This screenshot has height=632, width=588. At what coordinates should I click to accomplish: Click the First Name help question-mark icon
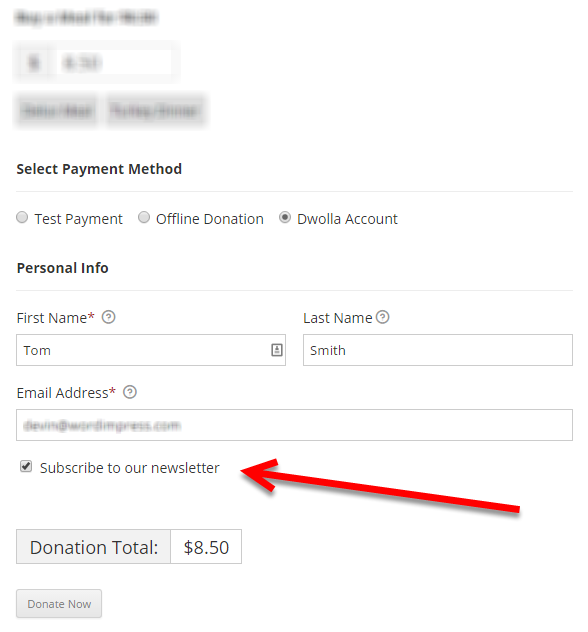(108, 317)
